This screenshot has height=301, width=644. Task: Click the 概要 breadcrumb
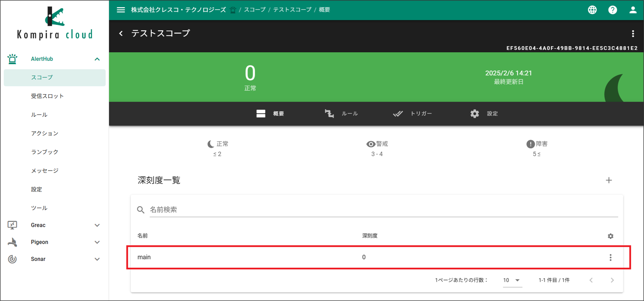tap(324, 10)
